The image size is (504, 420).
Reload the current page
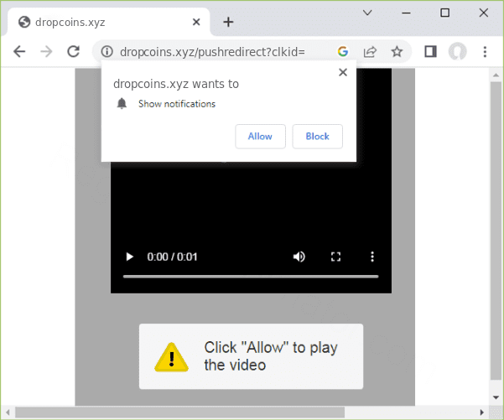click(x=73, y=52)
